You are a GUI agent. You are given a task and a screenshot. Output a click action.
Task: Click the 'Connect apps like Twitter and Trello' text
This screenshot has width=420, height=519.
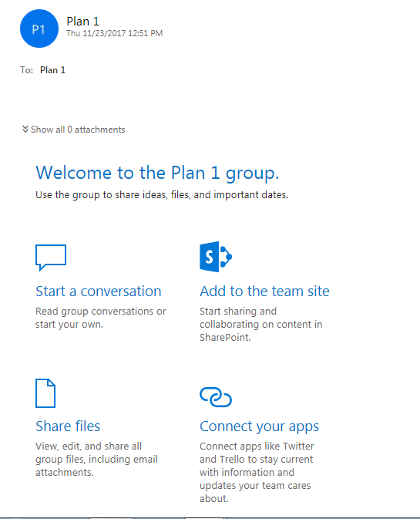pyautogui.click(x=257, y=472)
